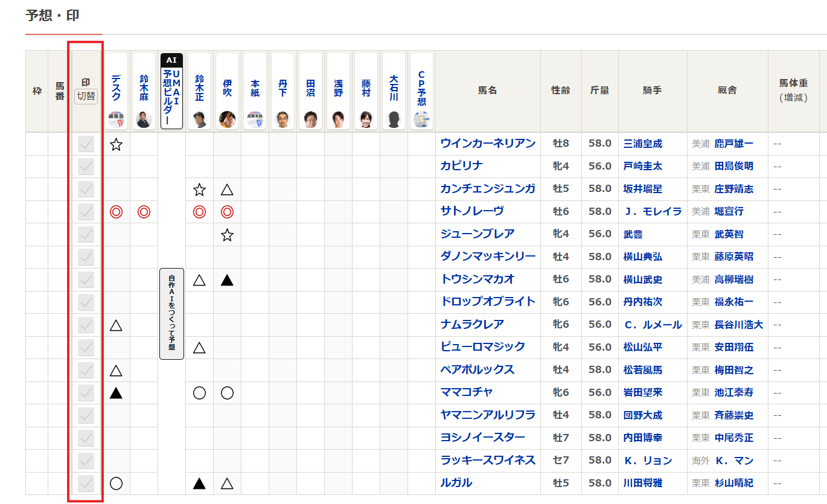Switch to the 予想・印 tab
This screenshot has width=827, height=504.
(53, 16)
